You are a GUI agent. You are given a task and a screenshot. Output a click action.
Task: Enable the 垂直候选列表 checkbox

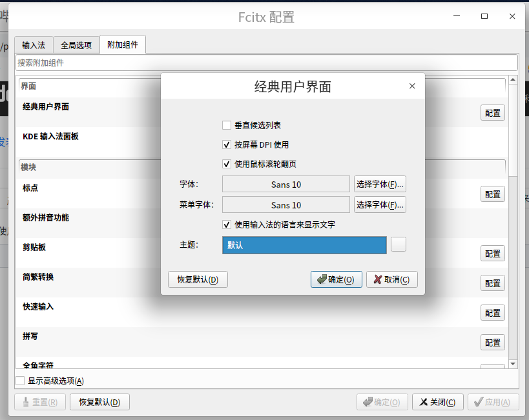click(x=227, y=125)
